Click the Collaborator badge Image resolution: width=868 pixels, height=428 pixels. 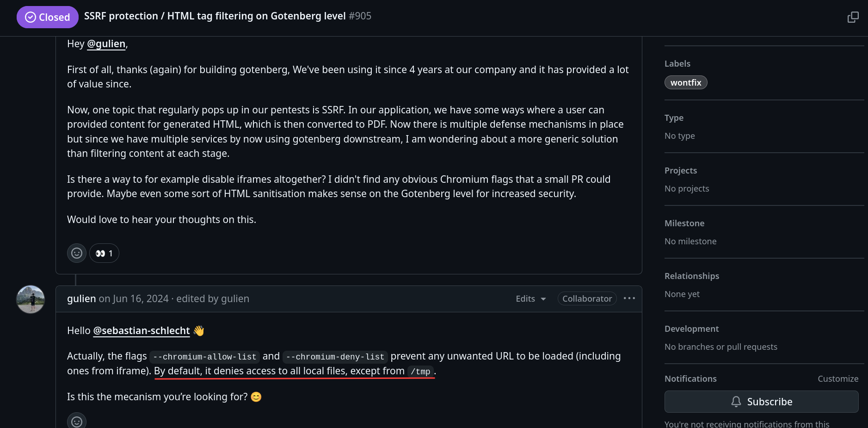(587, 299)
